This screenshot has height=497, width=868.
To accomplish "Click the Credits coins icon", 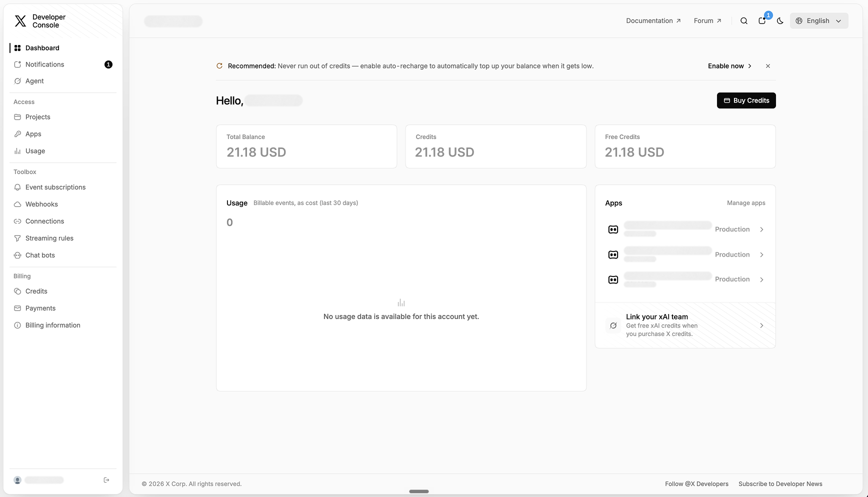I will point(17,291).
